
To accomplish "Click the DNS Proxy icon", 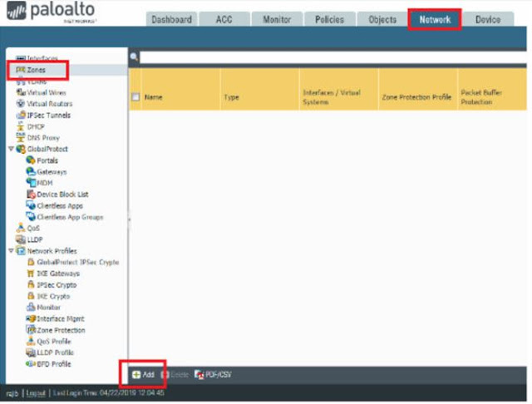I will (x=21, y=138).
